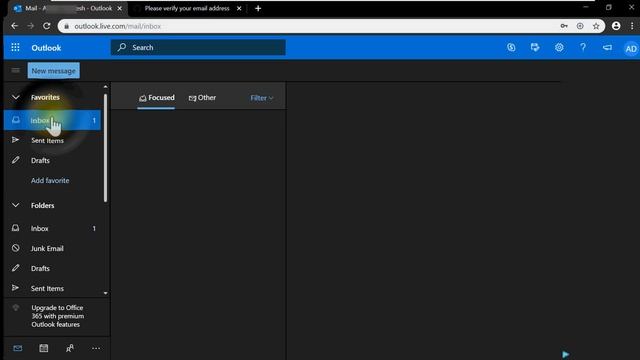Switch to the Mail - Outlook browser tab
Screen dimensions: 640x360
[x=67, y=8]
